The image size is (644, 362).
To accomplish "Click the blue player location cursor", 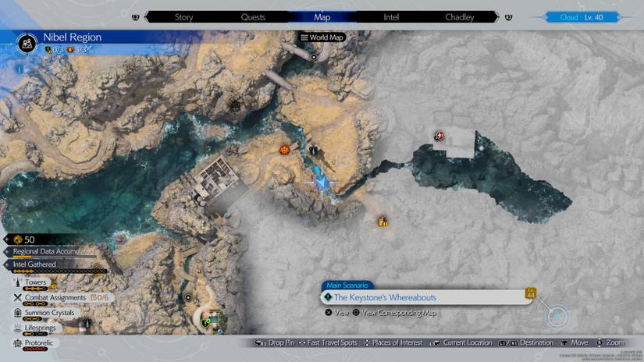I will coord(322,183).
